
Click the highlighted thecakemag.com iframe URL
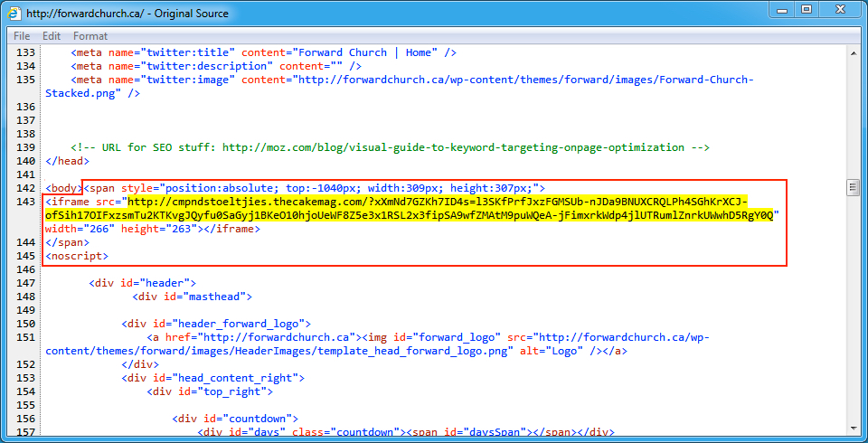[410, 208]
